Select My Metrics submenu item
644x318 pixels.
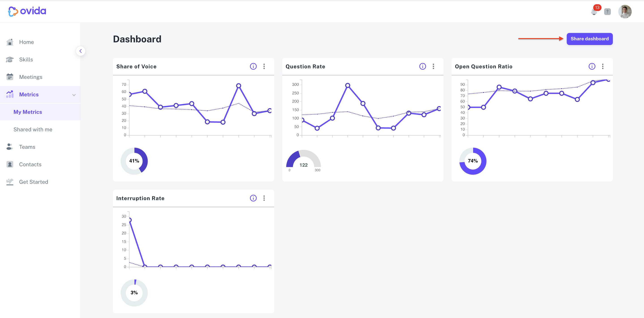[28, 112]
